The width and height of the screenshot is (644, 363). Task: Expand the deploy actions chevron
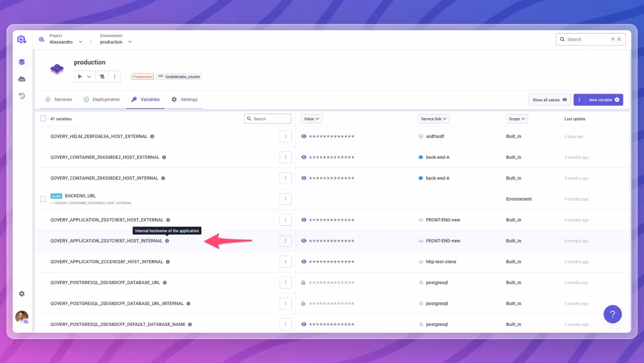(89, 77)
